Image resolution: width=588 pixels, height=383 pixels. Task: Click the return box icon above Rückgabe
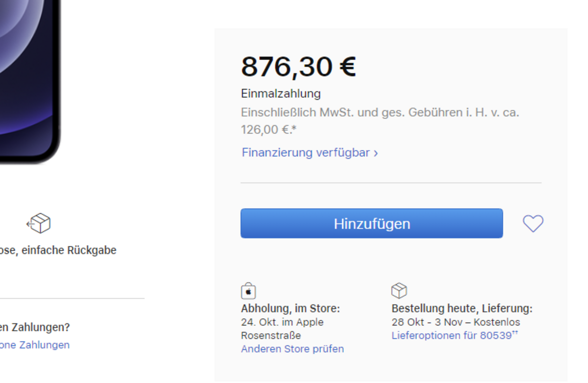click(x=39, y=224)
